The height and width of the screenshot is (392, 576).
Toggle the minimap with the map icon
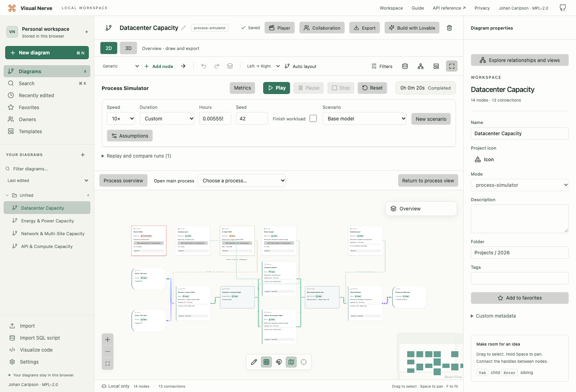pos(291,362)
